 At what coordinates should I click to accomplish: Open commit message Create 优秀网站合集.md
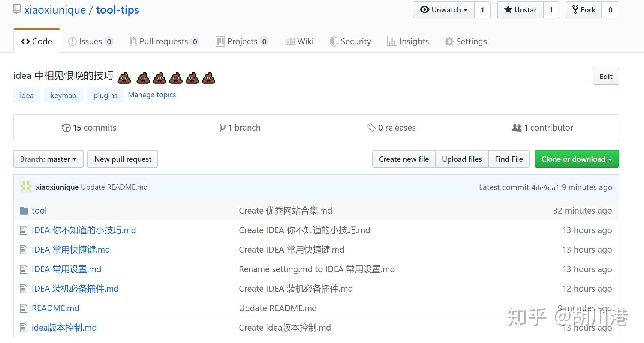pos(286,211)
